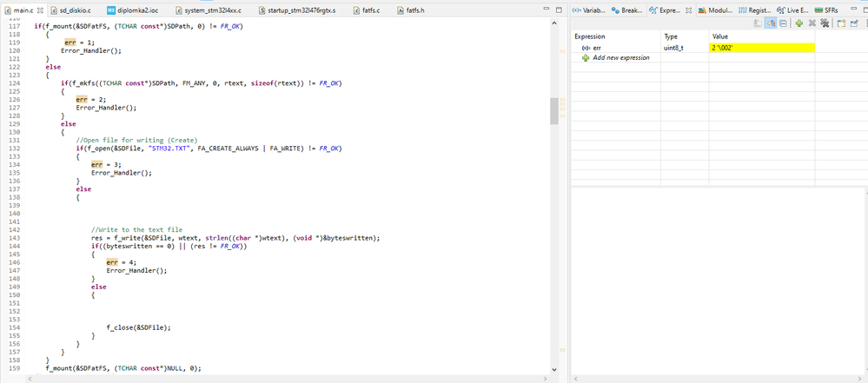This screenshot has width=868, height=383.
Task: Open startup_stm32l476rgtx.s tab
Action: (x=297, y=10)
